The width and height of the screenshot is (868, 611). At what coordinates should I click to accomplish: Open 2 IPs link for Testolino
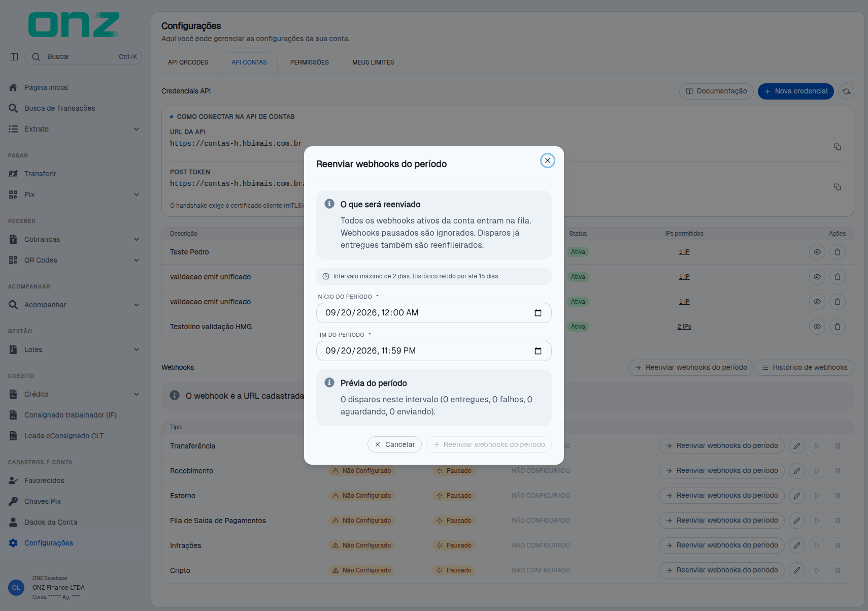tap(684, 327)
